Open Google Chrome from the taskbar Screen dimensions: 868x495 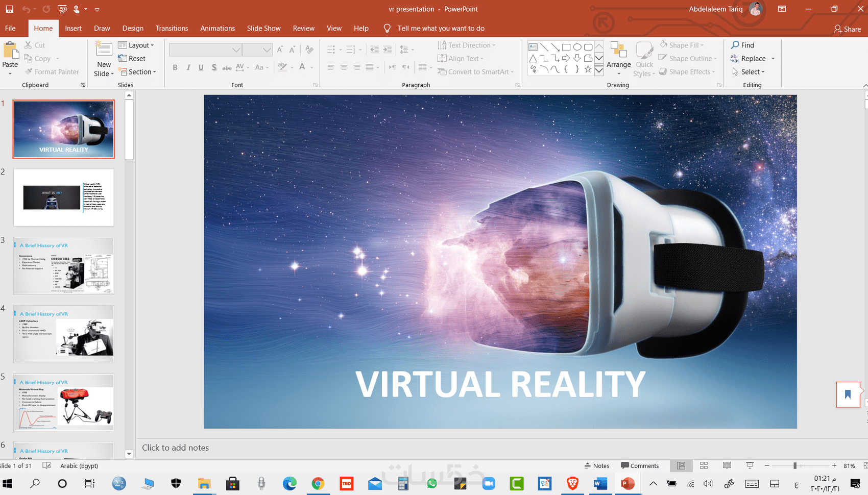pos(318,483)
